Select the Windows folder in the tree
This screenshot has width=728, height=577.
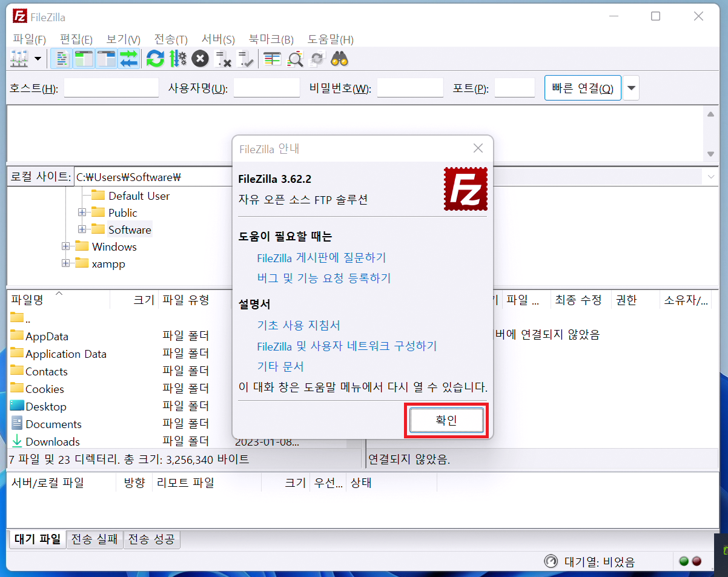pos(114,246)
